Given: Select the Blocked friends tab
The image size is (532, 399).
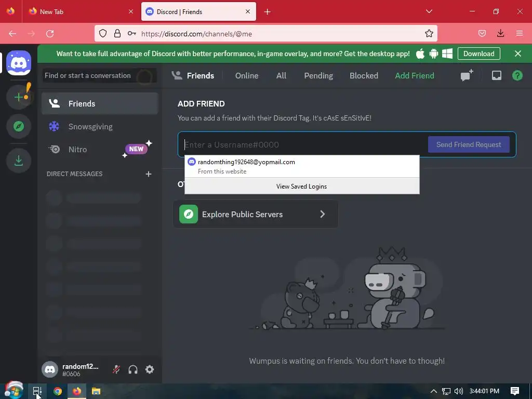Looking at the screenshot, I should coord(364,75).
